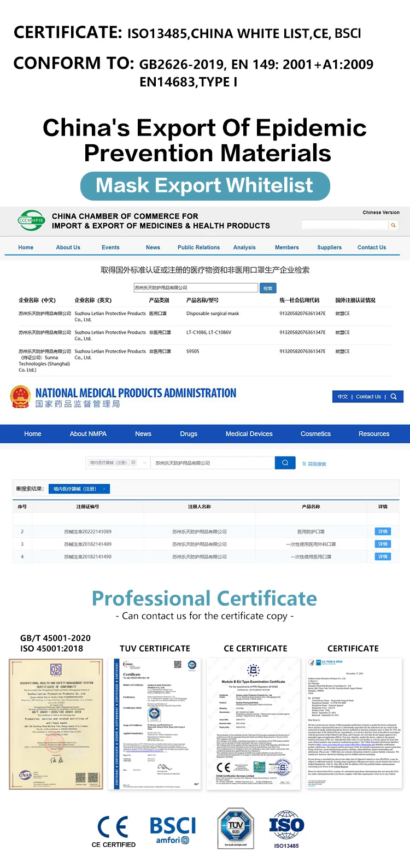The image size is (410, 868).
Task: Click the NMPA national emblem logo
Action: tap(20, 397)
